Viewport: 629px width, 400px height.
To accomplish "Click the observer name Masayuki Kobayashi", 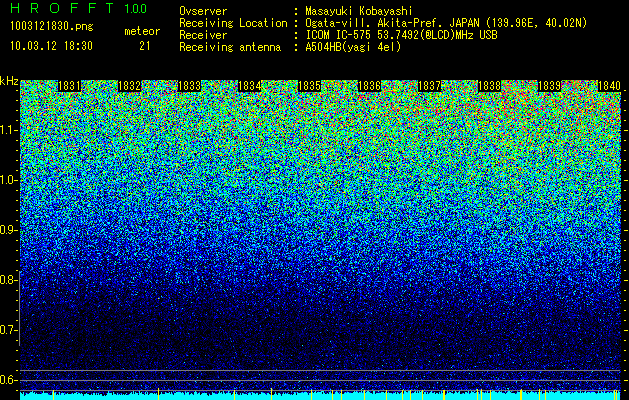I will (359, 11).
